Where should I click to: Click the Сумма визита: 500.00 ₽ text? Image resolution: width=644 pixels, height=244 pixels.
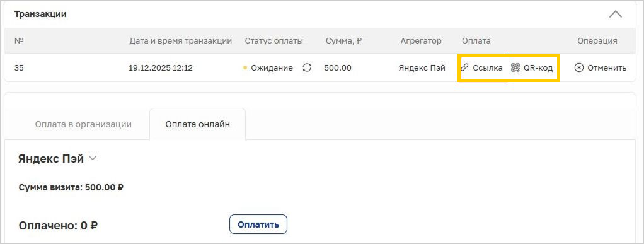[x=71, y=188]
